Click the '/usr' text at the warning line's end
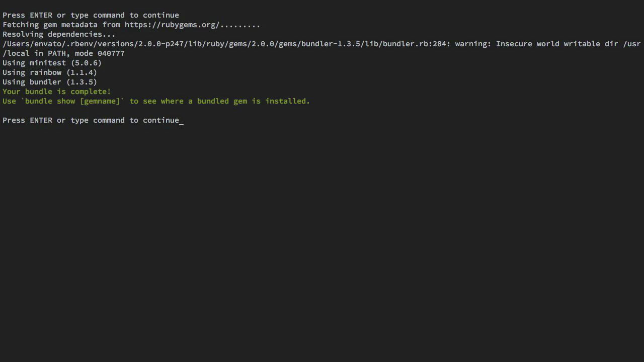 [x=632, y=44]
